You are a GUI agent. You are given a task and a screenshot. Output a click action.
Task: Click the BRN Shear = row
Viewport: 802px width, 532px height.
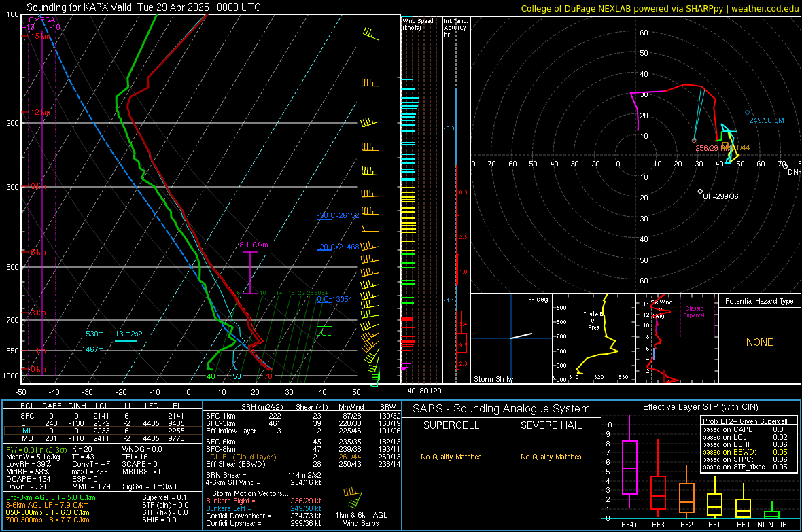click(264, 475)
